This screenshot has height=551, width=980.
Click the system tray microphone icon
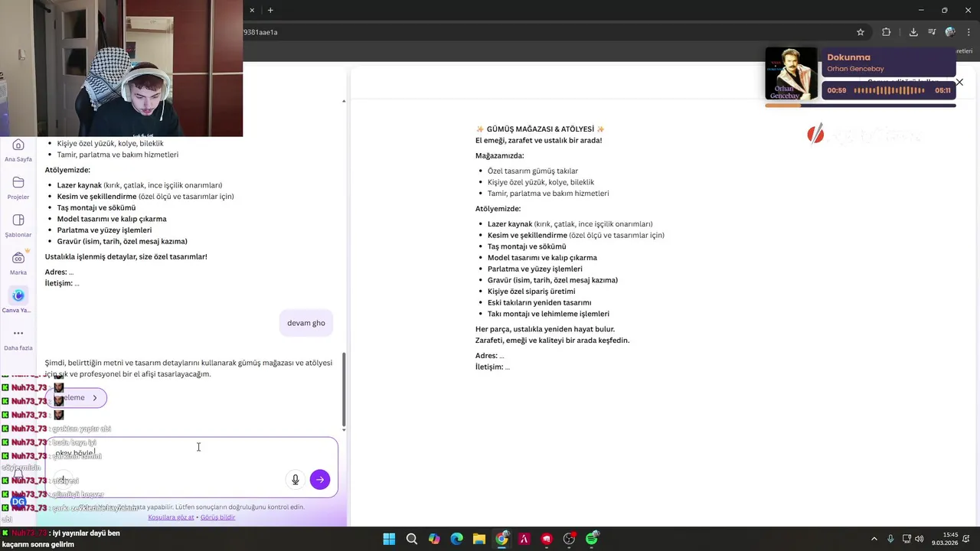pos(890,539)
